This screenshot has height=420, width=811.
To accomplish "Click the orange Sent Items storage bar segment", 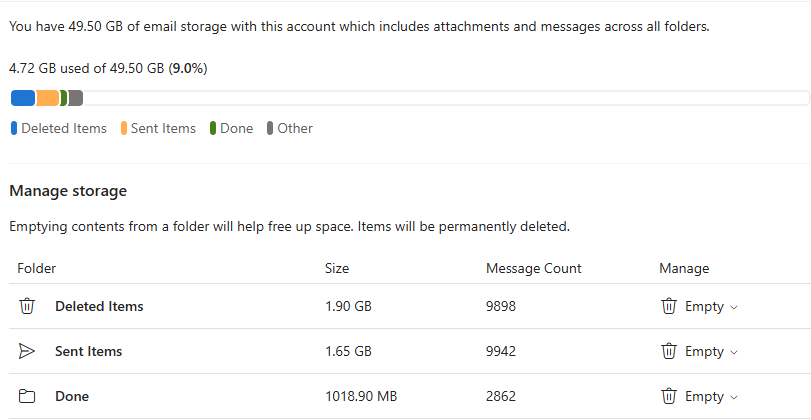I will point(48,98).
